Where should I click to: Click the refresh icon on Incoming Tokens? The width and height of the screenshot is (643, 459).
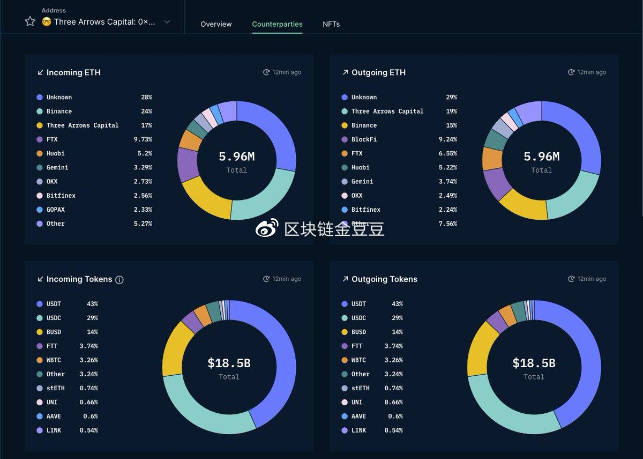click(266, 279)
